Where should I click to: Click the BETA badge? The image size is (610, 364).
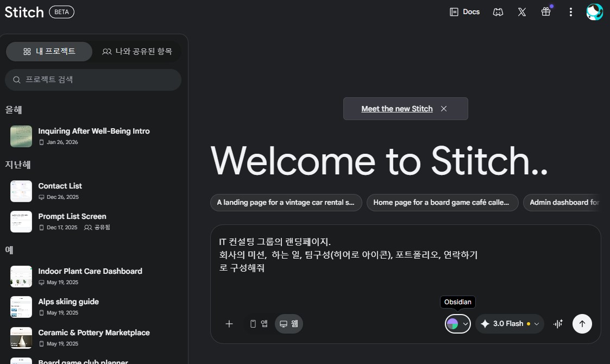click(x=61, y=12)
